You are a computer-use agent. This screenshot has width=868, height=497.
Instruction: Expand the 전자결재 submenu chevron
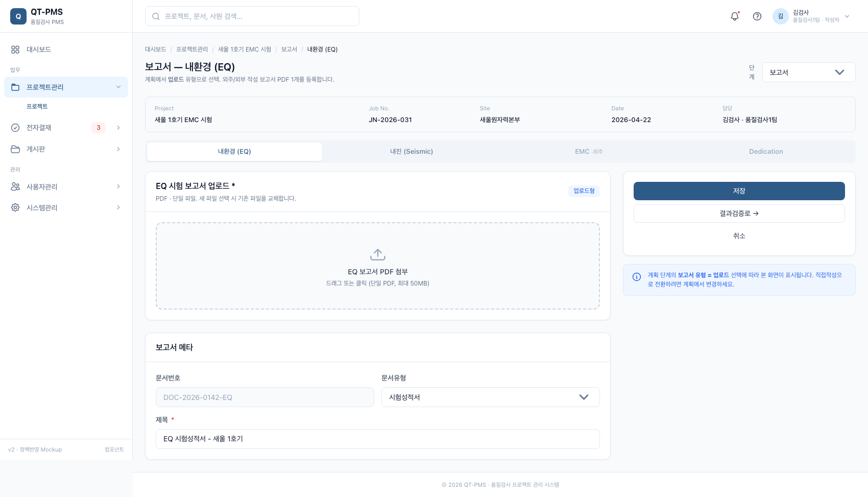(118, 128)
